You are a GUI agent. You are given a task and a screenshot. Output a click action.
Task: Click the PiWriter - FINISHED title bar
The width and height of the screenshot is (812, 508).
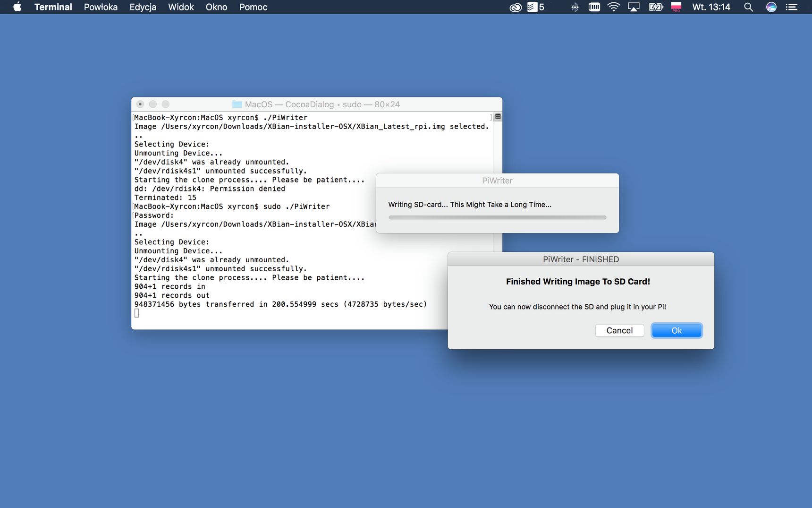coord(581,259)
